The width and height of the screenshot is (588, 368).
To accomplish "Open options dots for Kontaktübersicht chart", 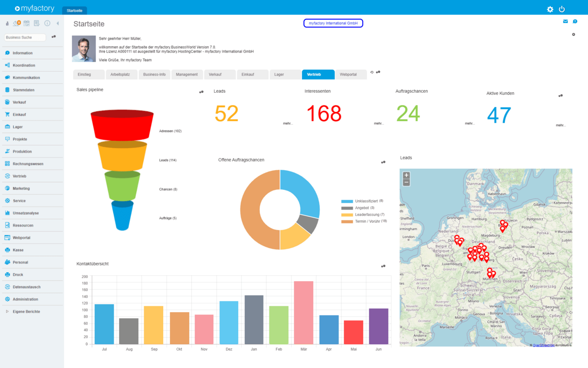I will pyautogui.click(x=383, y=266).
